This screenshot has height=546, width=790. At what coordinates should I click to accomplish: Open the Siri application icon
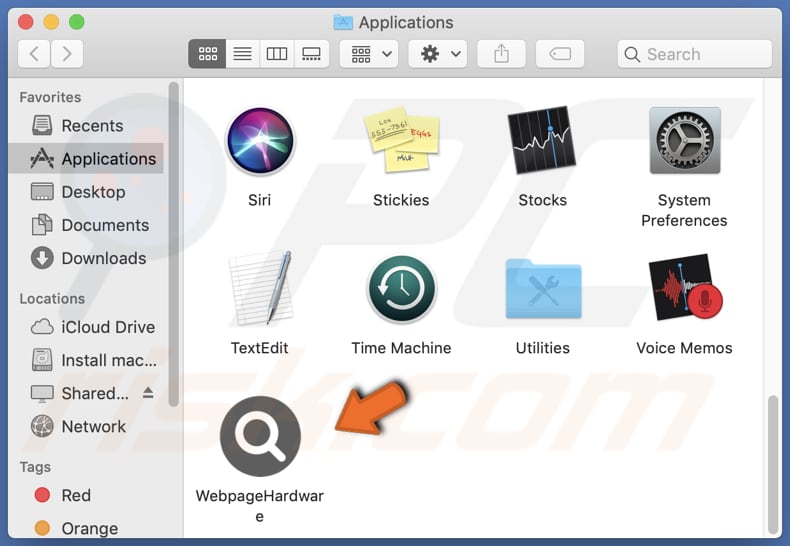pyautogui.click(x=260, y=141)
